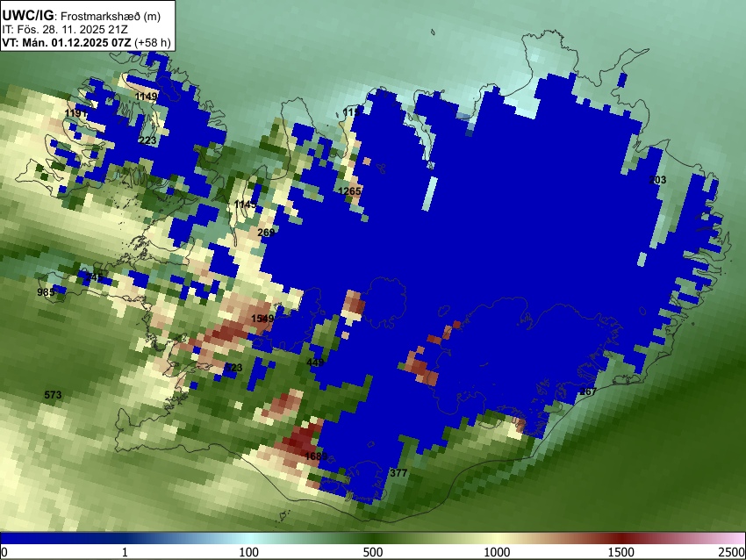Click the 2500 label on the colour scale

[732, 552]
